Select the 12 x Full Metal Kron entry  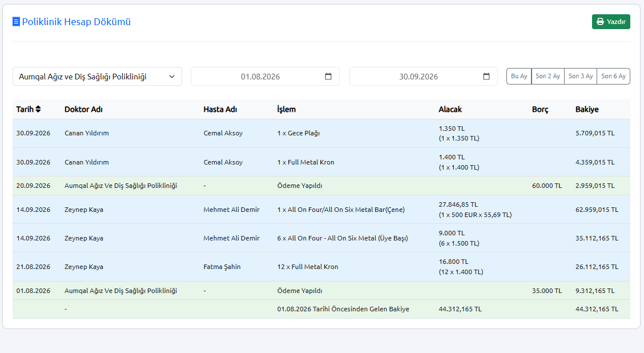tap(308, 267)
